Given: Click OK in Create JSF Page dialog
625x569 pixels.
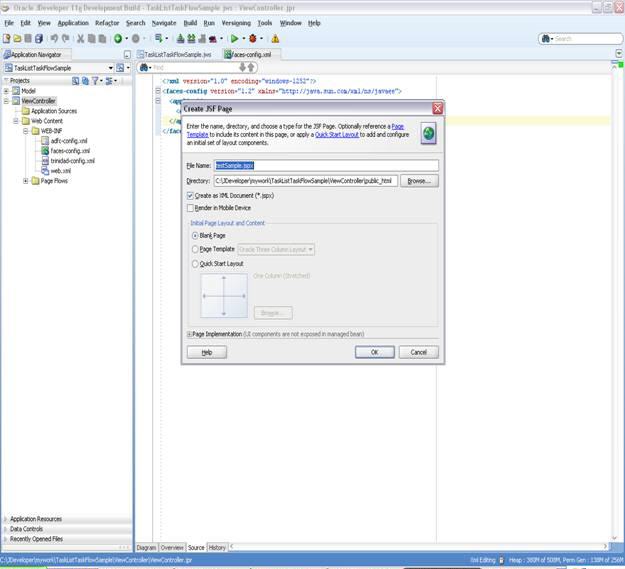Looking at the screenshot, I should click(375, 352).
